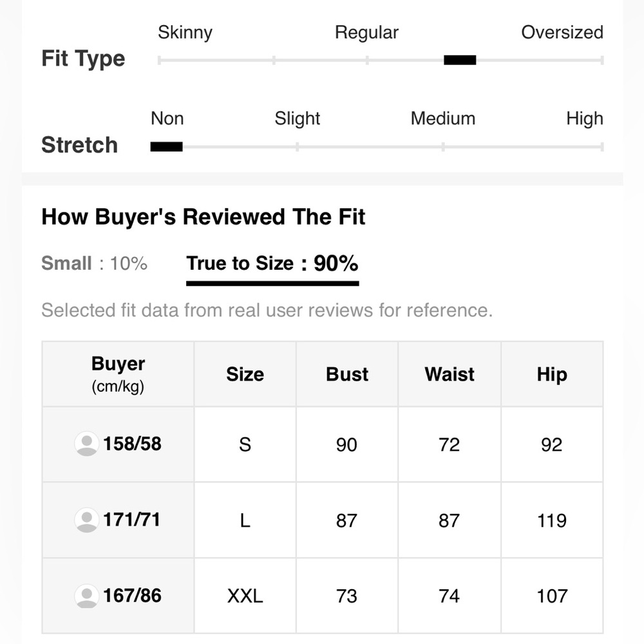The width and height of the screenshot is (644, 644).
Task: Click the XXL size cell
Action: [245, 596]
